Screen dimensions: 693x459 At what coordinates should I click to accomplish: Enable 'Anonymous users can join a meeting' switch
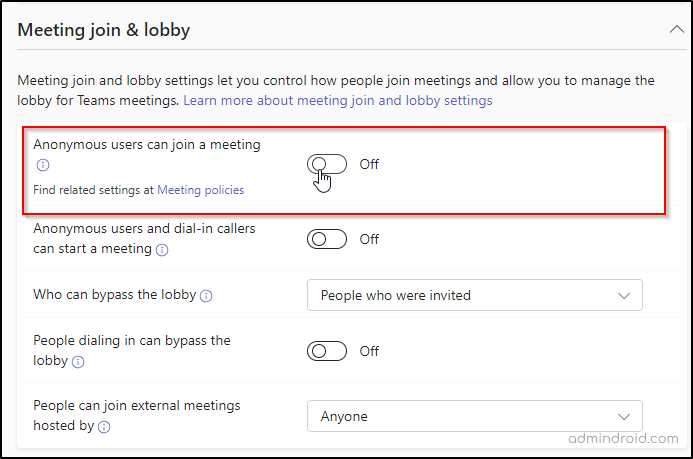click(327, 164)
